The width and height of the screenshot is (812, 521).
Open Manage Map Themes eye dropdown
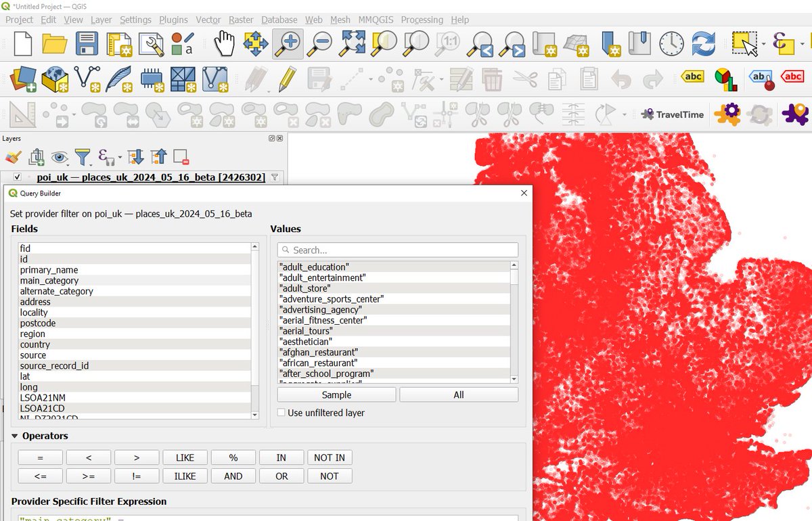(60, 158)
